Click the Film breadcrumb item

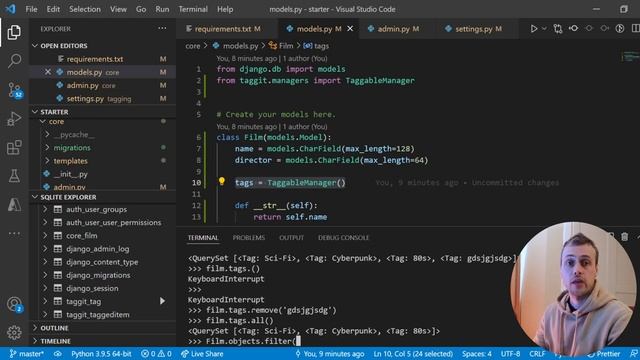click(281, 46)
